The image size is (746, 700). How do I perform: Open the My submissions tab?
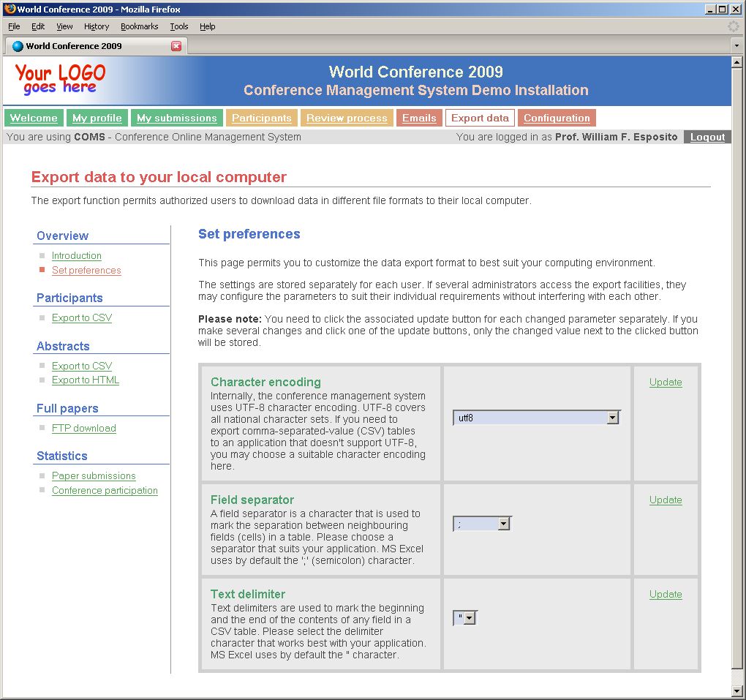[176, 118]
